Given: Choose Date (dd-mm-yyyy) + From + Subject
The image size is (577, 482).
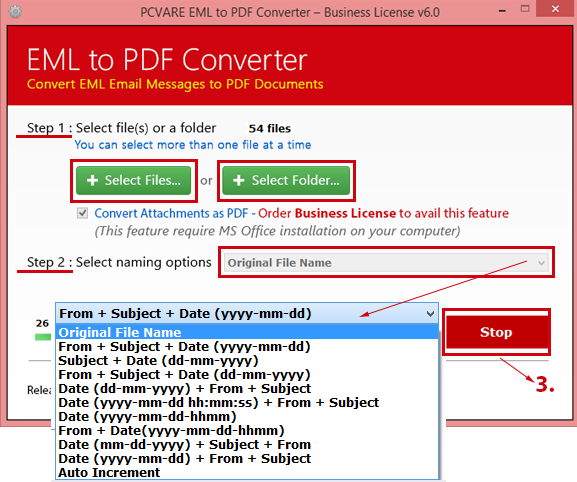Looking at the screenshot, I should [x=247, y=389].
